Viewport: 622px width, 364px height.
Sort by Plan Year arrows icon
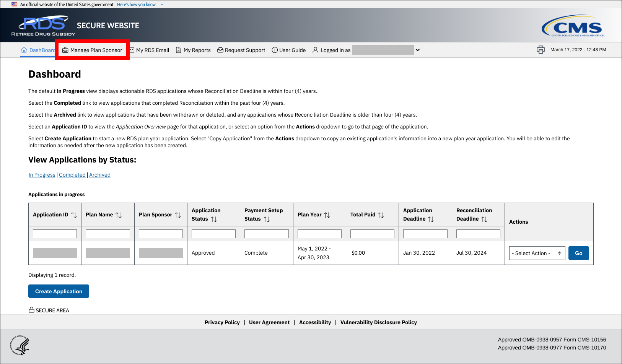[x=327, y=215]
